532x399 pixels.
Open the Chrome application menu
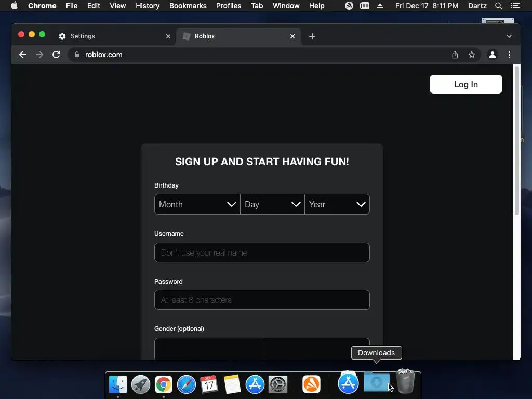42,6
